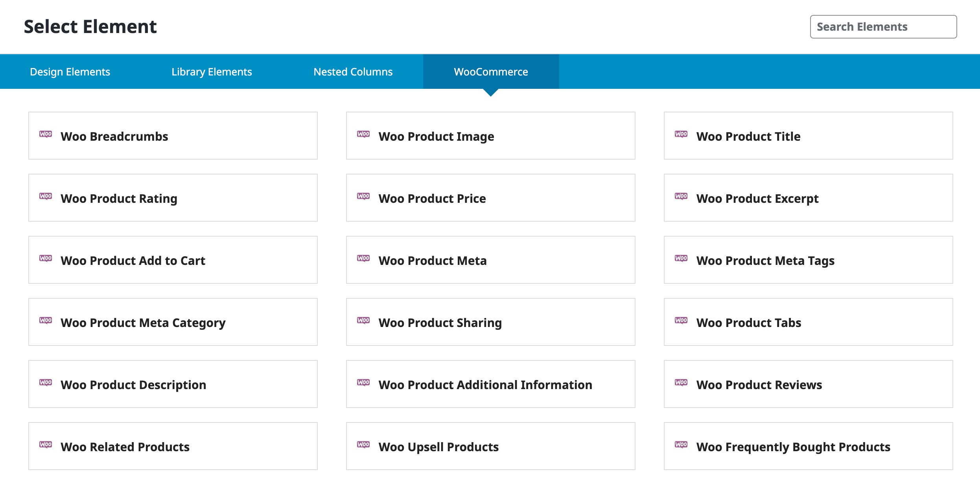Insert the Woo Upsell Products element card
Viewport: 980px width, 496px height.
click(x=491, y=446)
